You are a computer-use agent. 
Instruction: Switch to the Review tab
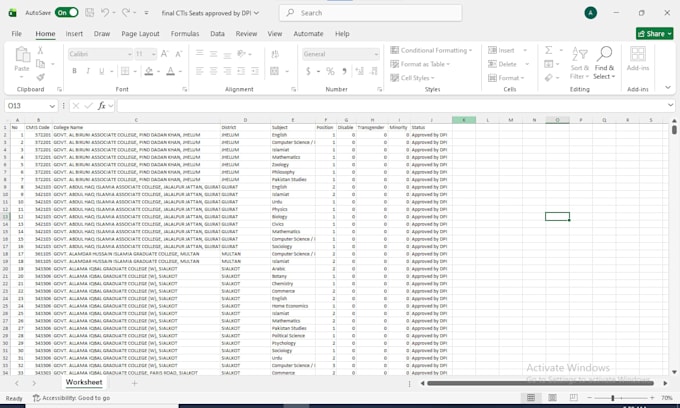coord(246,33)
